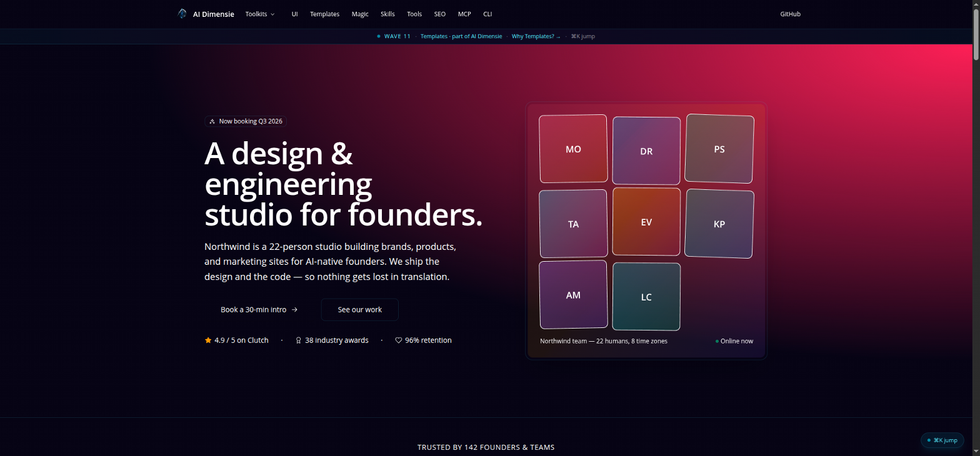
Task: Click the orange star rating icon
Action: [x=208, y=340]
